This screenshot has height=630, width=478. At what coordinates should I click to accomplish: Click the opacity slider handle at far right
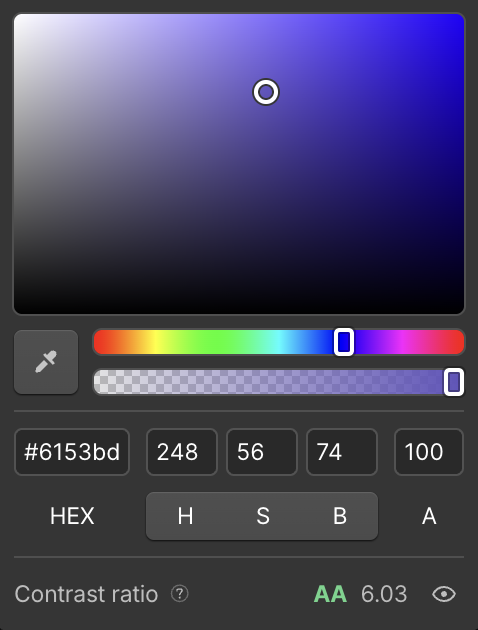click(454, 382)
